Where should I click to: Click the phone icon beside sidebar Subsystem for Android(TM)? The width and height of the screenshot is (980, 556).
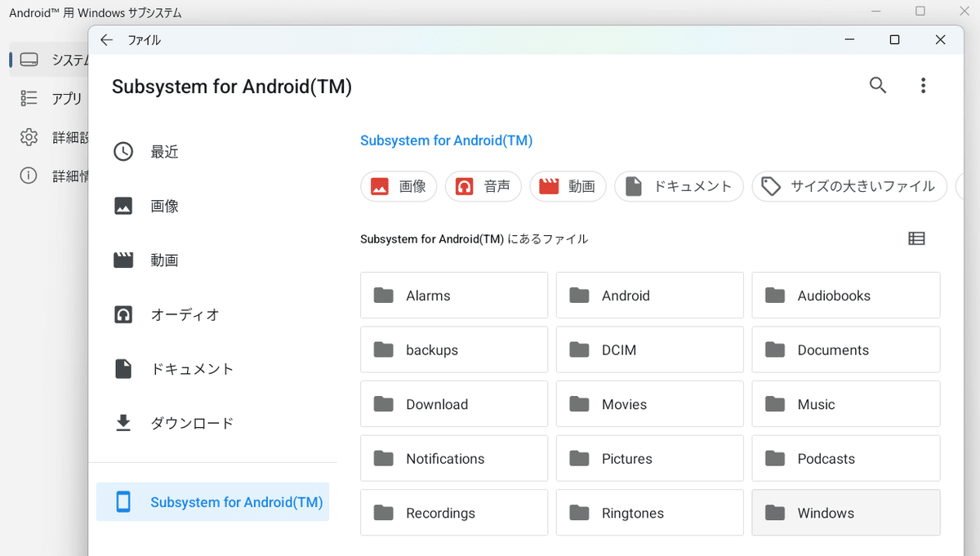[123, 502]
